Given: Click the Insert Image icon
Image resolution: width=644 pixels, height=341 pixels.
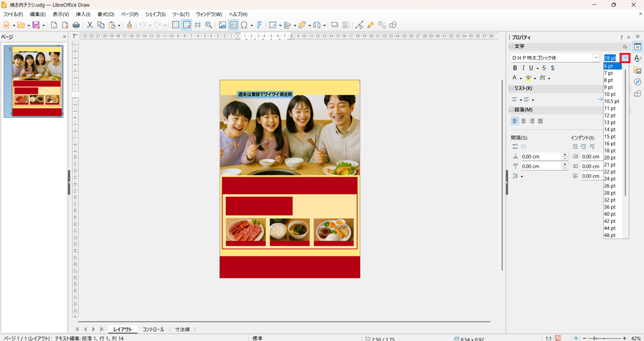Looking at the screenshot, I should (x=222, y=25).
